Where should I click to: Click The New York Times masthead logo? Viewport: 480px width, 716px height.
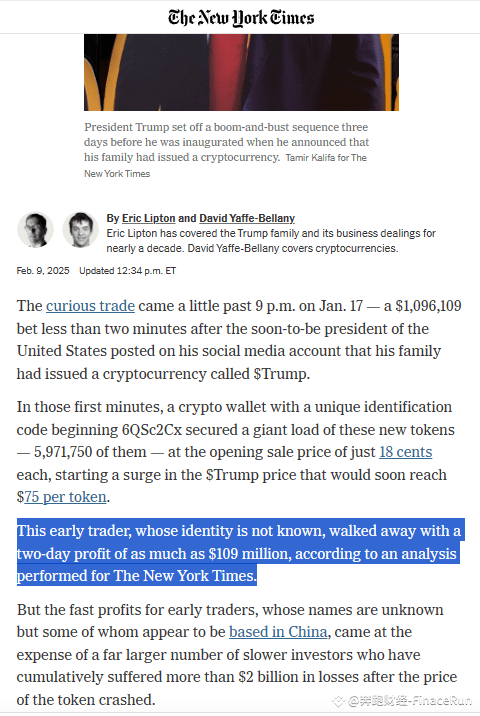pyautogui.click(x=241, y=18)
